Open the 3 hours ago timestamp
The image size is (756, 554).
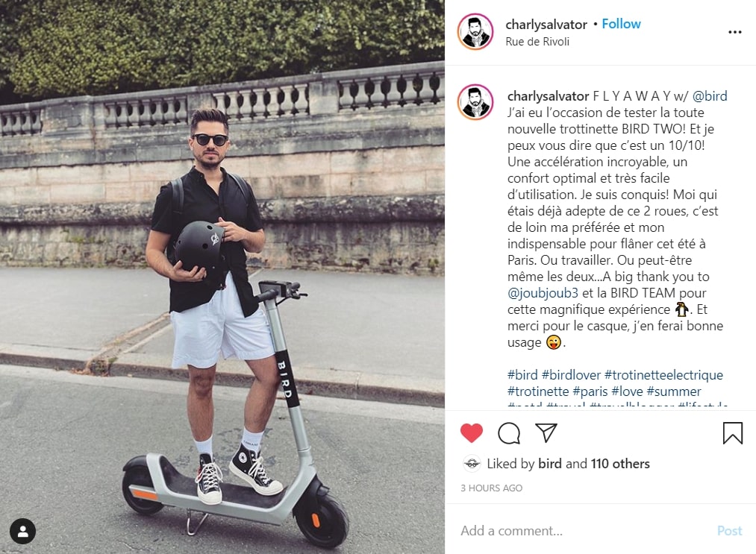[x=491, y=488]
